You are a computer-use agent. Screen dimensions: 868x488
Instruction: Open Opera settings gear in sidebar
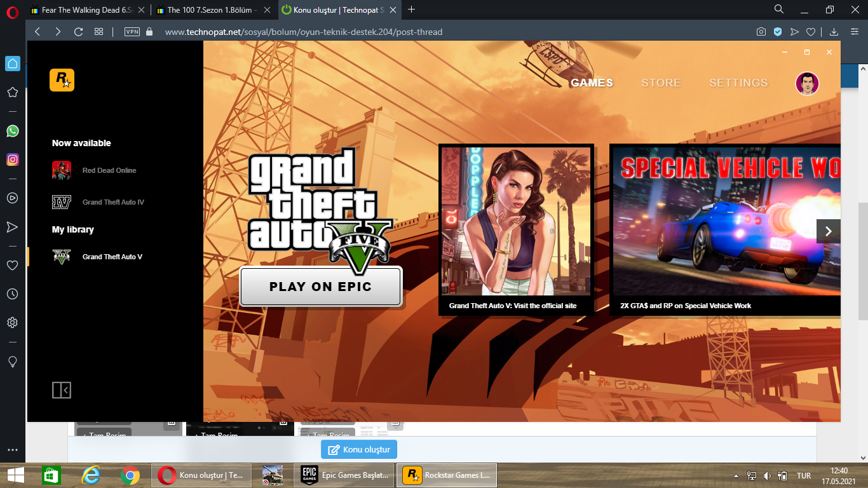[x=12, y=323]
